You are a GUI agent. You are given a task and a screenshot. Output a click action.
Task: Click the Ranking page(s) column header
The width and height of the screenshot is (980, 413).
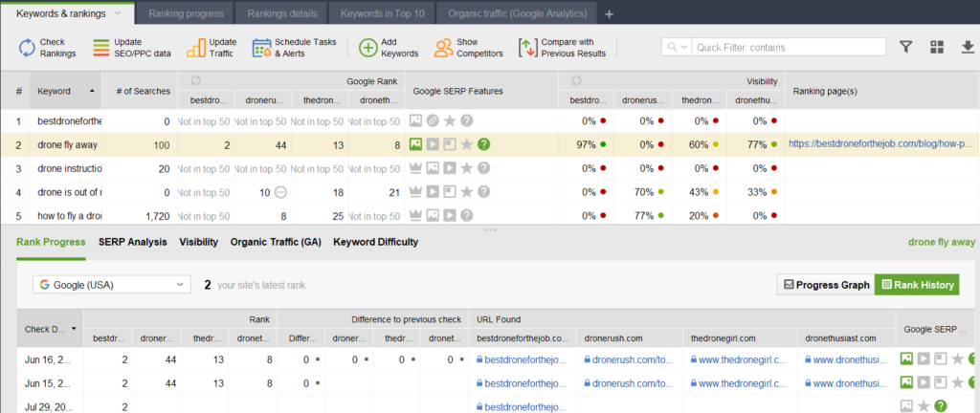pyautogui.click(x=881, y=91)
